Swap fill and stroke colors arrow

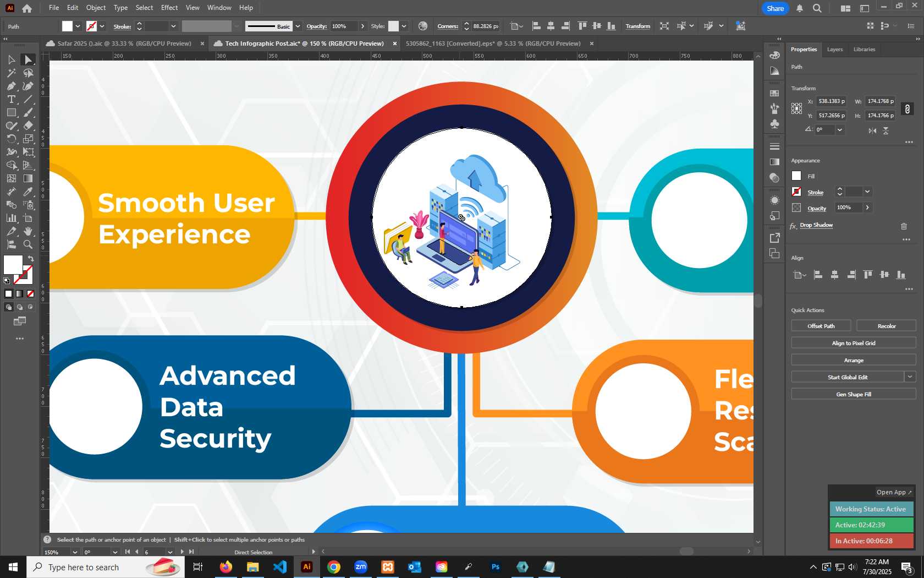pyautogui.click(x=31, y=258)
